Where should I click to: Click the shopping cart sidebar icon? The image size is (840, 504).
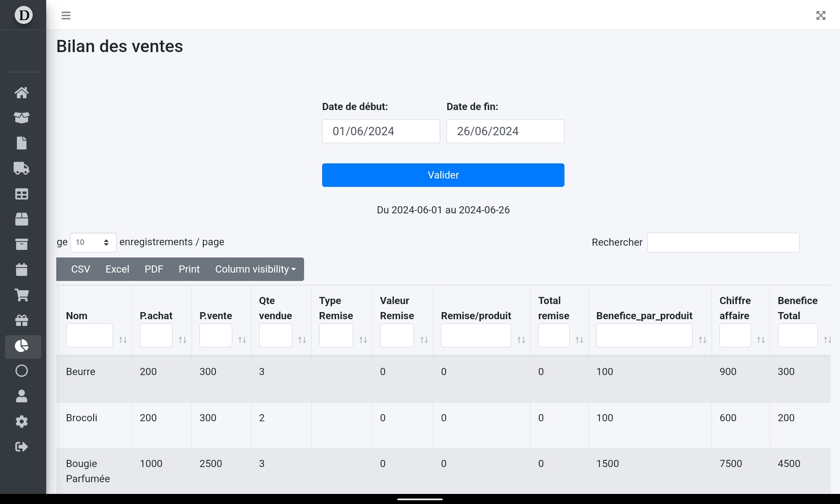pyautogui.click(x=22, y=295)
